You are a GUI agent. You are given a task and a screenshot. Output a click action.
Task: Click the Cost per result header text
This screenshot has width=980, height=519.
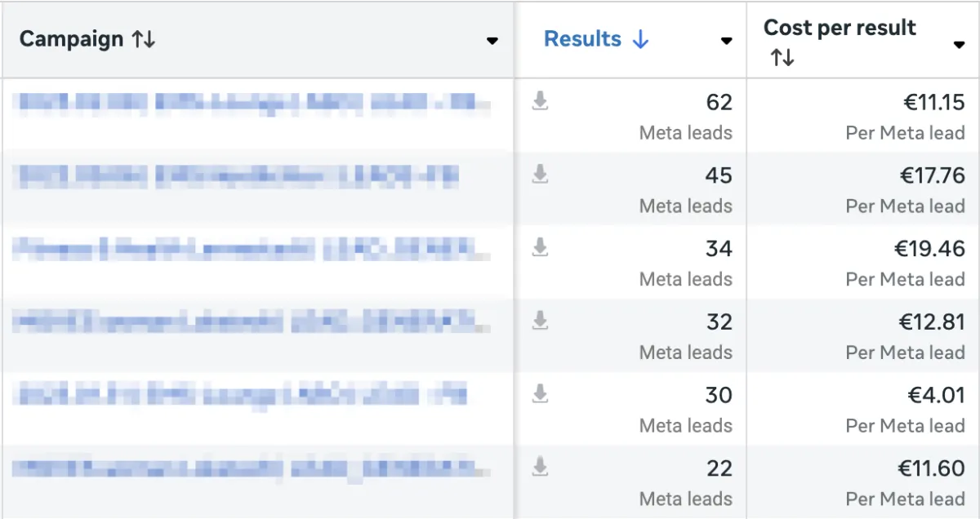[x=840, y=28]
